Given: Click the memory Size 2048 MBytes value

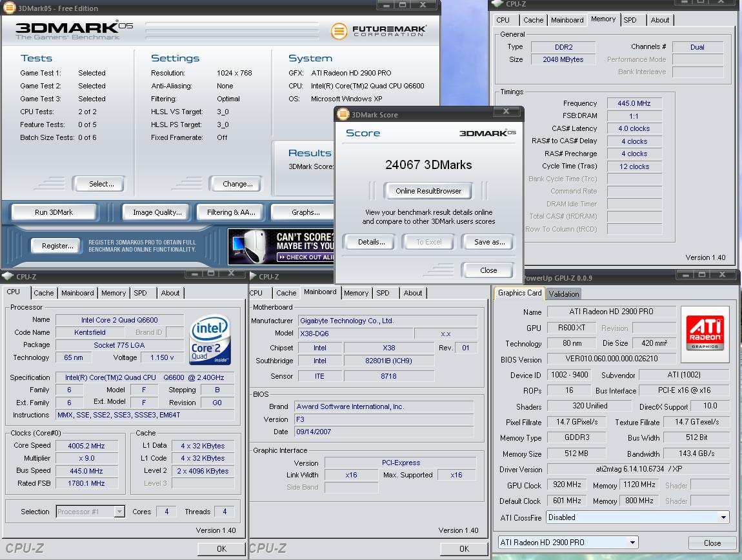Looking at the screenshot, I should pyautogui.click(x=563, y=59).
